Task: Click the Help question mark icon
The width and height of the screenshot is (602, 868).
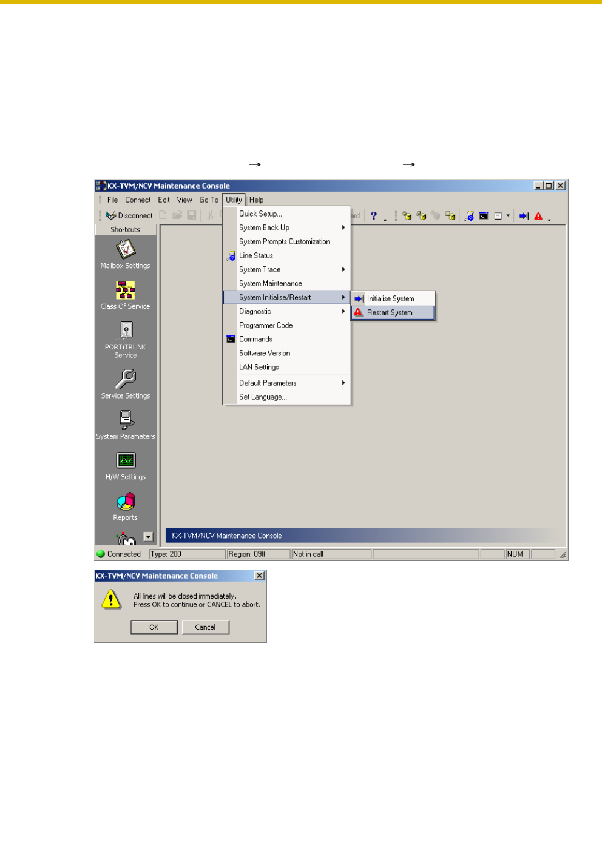Action: (374, 215)
